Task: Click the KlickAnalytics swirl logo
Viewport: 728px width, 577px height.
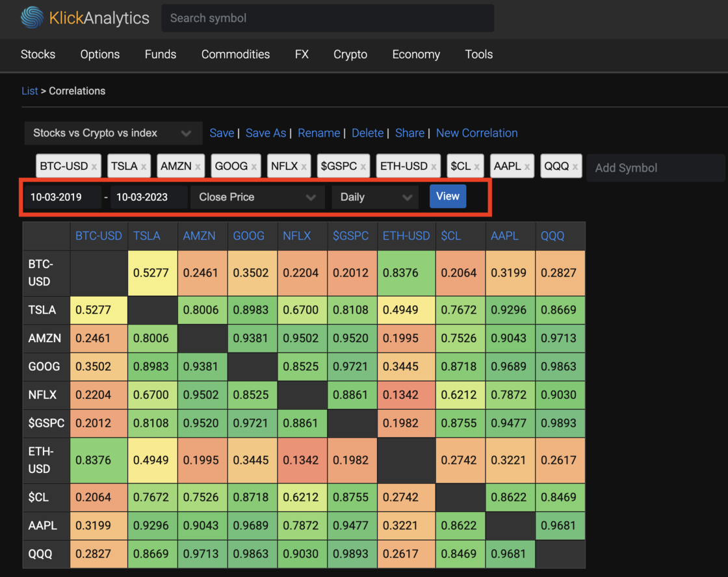Action: tap(32, 18)
